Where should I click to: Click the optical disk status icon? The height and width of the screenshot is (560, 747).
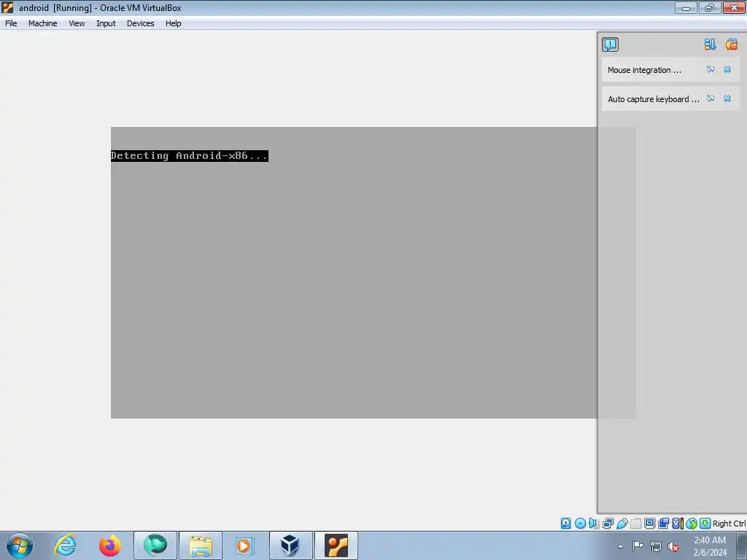tap(580, 524)
